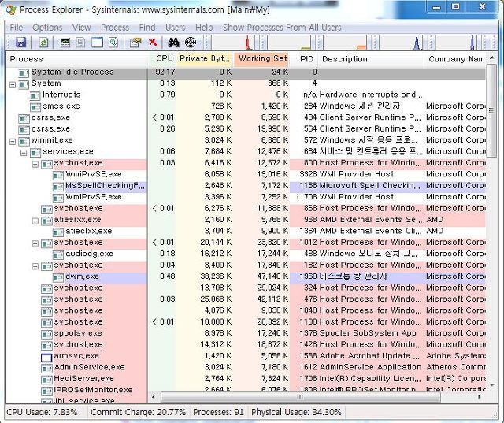Click the icon beside armsvc.exe

click(46, 358)
